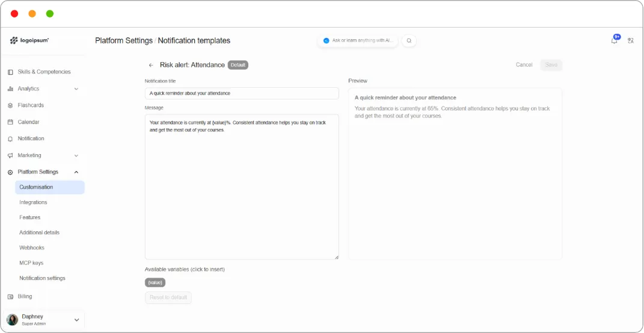Open Skills & Competencies page
The image size is (644, 333).
pyautogui.click(x=44, y=72)
